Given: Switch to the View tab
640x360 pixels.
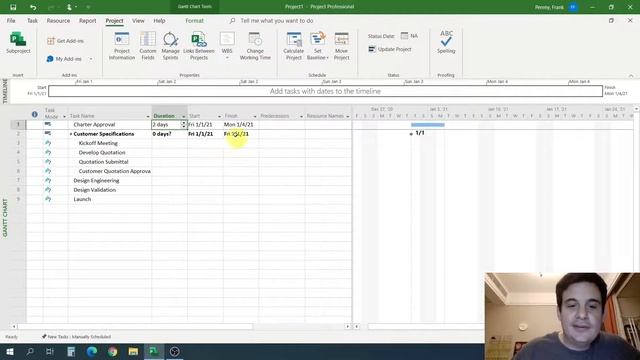Looking at the screenshot, I should (x=138, y=20).
